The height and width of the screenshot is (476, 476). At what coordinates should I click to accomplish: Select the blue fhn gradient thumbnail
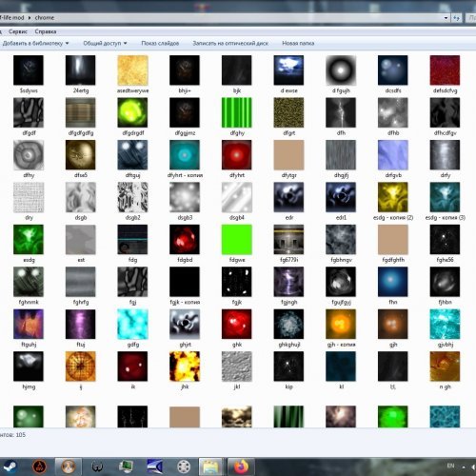393,282
